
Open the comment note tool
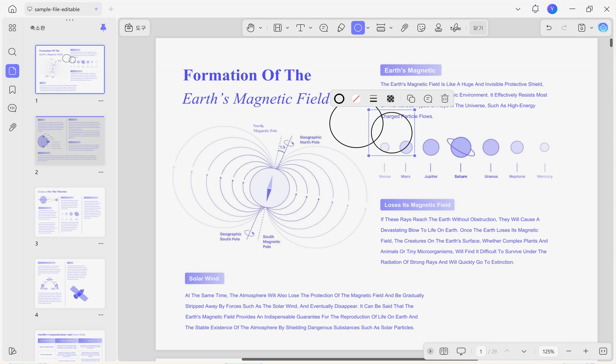323,28
